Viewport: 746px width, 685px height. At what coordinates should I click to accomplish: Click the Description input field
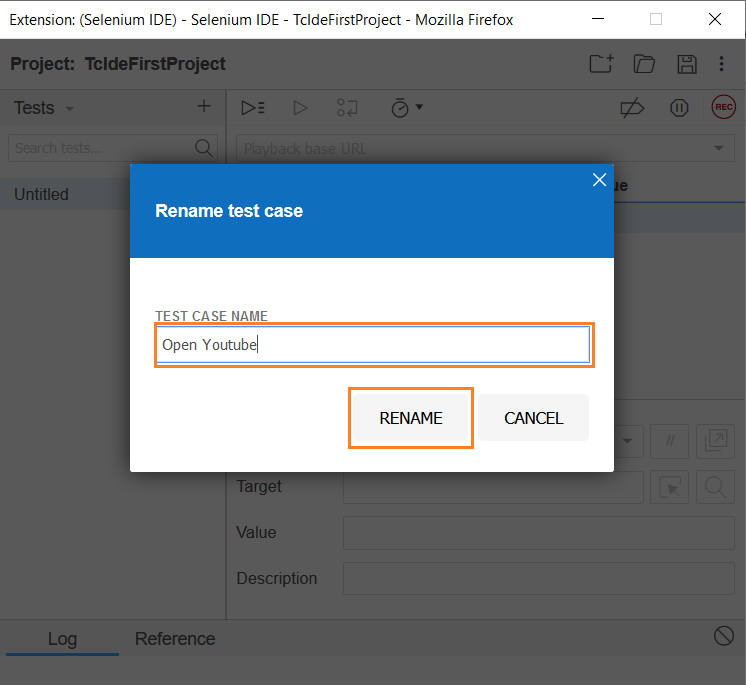539,578
